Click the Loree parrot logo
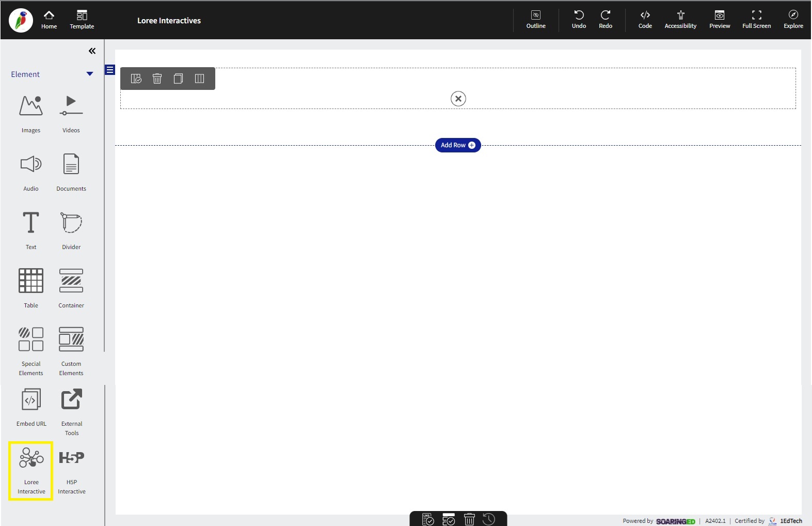812x526 pixels. 21,21
